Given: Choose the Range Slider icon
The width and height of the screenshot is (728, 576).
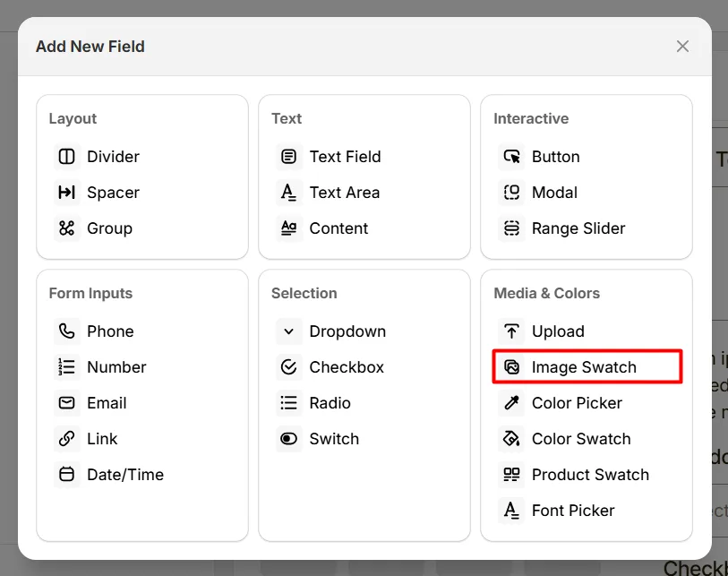Looking at the screenshot, I should coord(511,228).
